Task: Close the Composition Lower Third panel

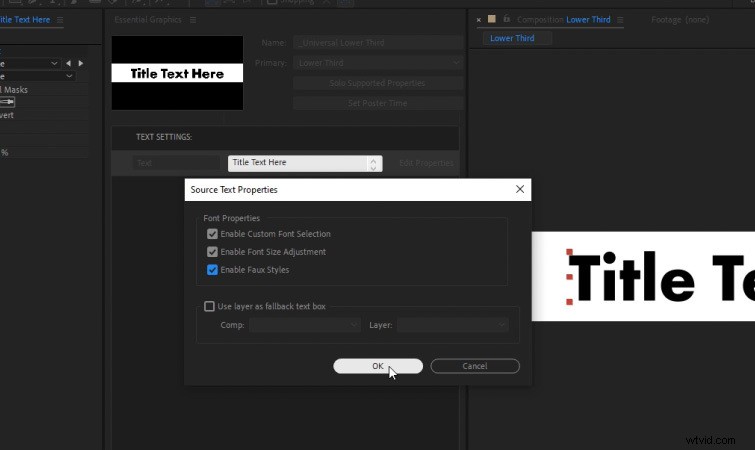Action: point(479,20)
